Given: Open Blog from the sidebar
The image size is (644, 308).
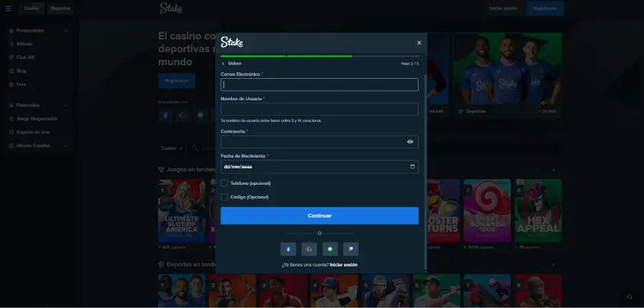Looking at the screenshot, I should pyautogui.click(x=21, y=71).
